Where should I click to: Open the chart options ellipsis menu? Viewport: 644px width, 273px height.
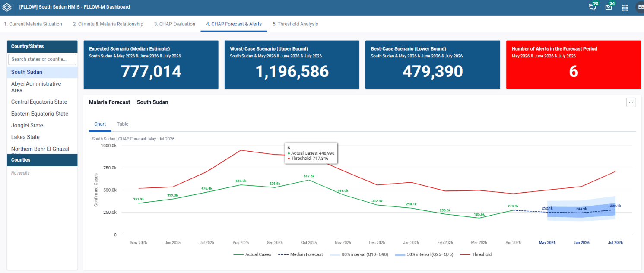click(x=631, y=102)
